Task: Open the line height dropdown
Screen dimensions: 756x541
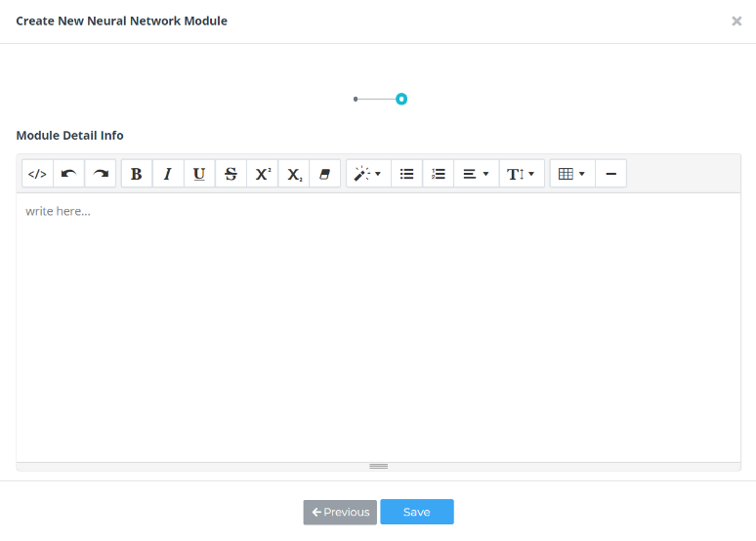Action: (x=522, y=174)
